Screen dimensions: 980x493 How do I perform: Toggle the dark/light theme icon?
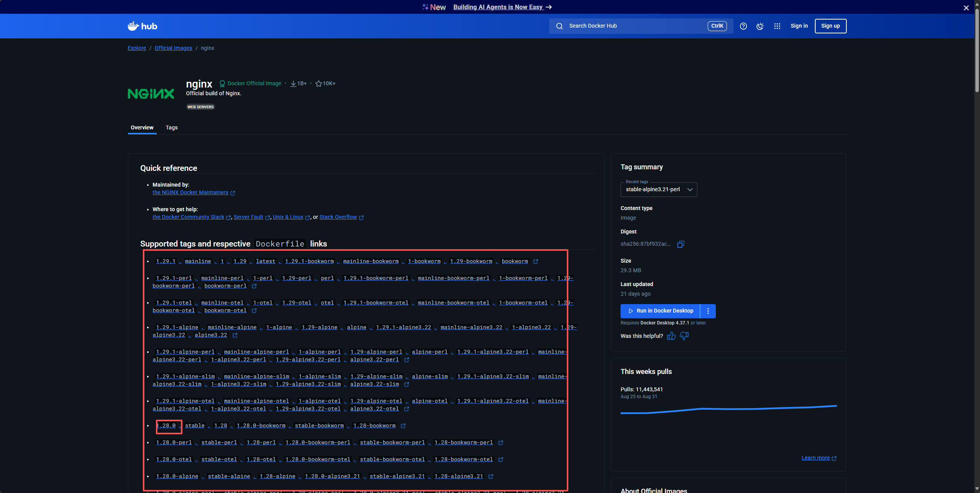(x=760, y=26)
